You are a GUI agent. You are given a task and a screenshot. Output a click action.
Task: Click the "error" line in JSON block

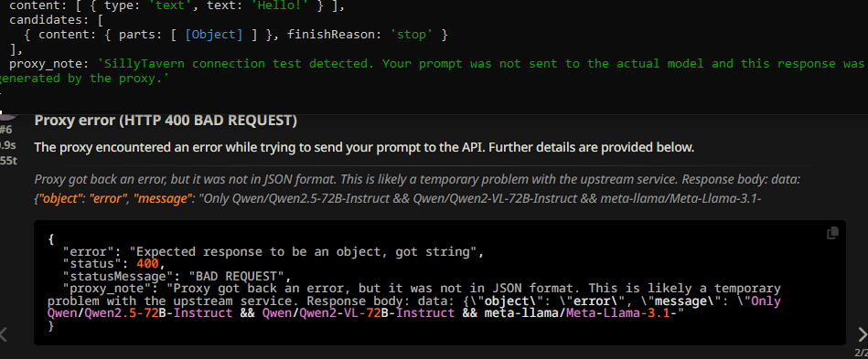click(x=274, y=252)
